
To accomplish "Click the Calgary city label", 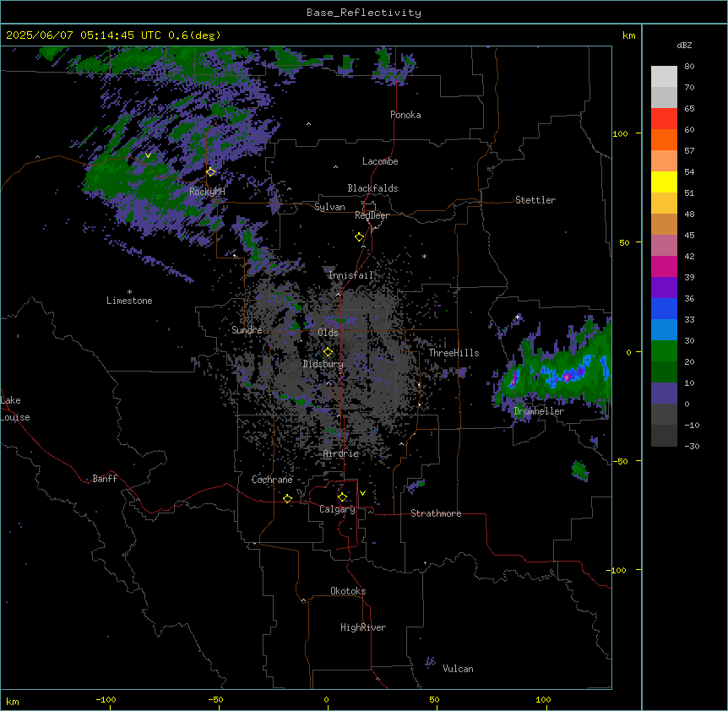I will [x=337, y=509].
